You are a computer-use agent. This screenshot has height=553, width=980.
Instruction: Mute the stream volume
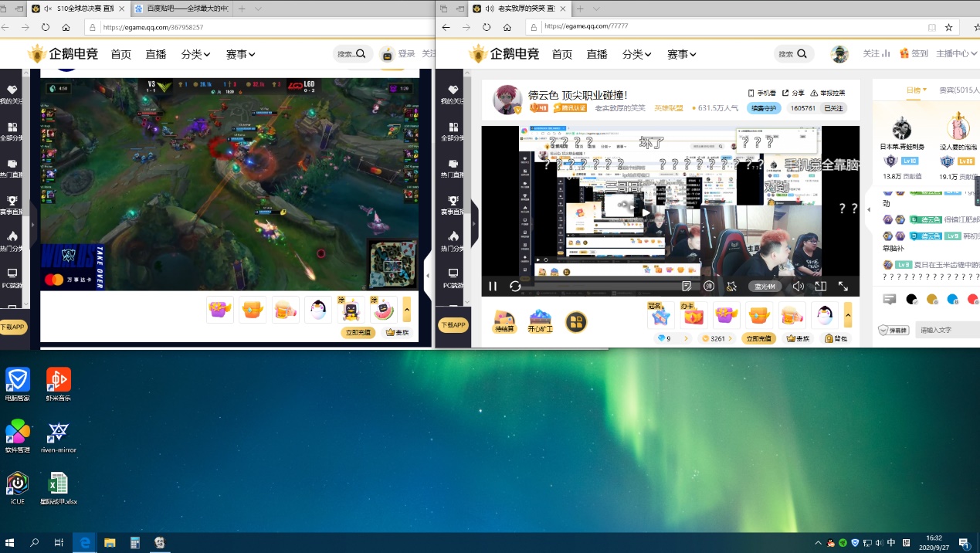tap(799, 286)
